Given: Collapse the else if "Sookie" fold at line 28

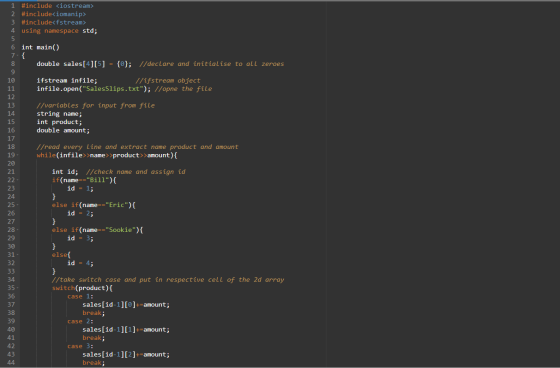Looking at the screenshot, I should click(x=18, y=230).
